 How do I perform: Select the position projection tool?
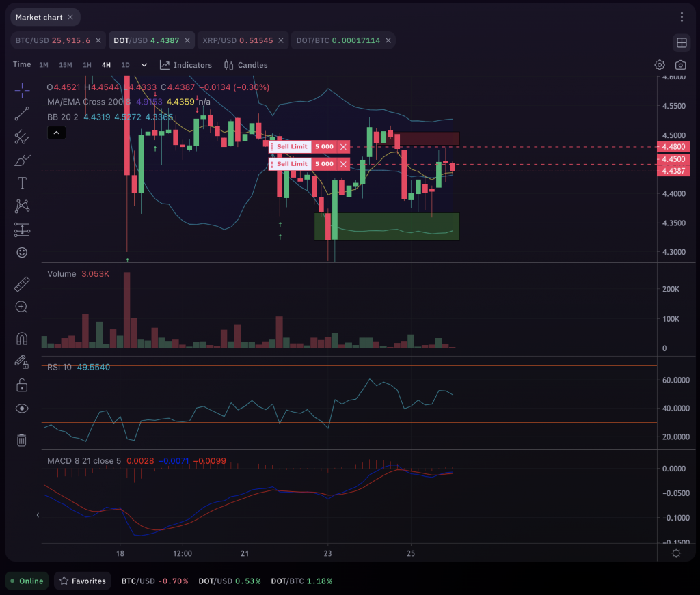(x=22, y=230)
